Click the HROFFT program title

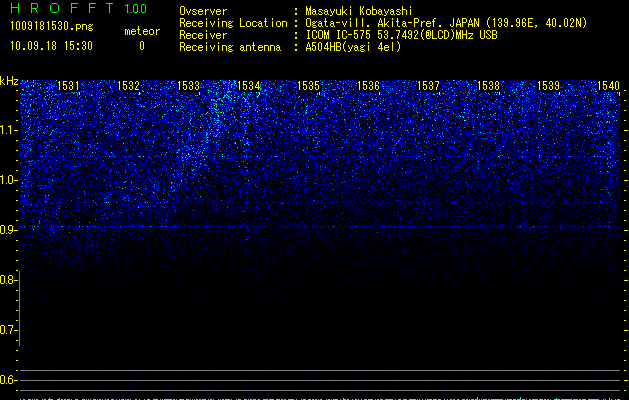tap(62, 8)
